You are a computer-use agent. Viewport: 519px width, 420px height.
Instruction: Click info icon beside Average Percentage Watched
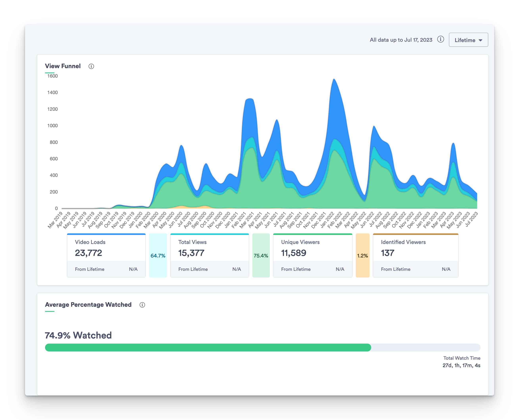(x=142, y=305)
